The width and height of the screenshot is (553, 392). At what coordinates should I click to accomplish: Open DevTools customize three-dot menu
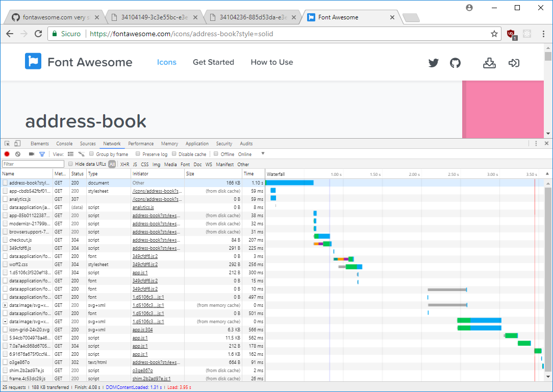tap(536, 143)
